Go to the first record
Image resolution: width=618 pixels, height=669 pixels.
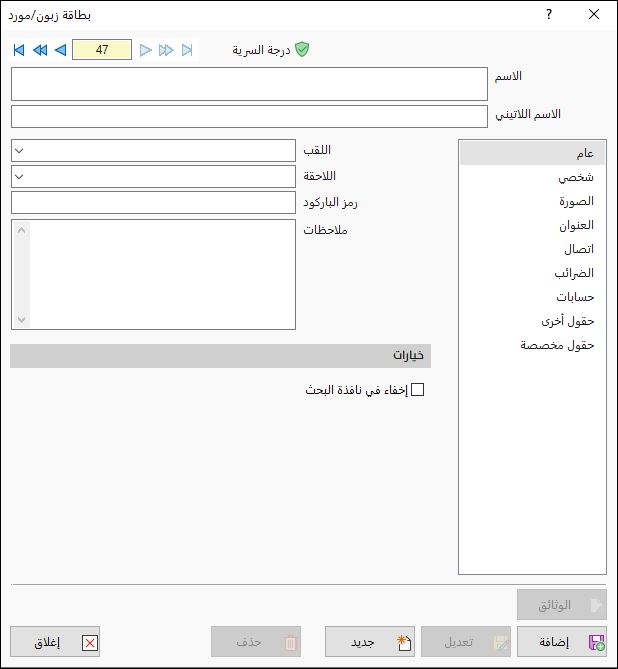coord(19,50)
